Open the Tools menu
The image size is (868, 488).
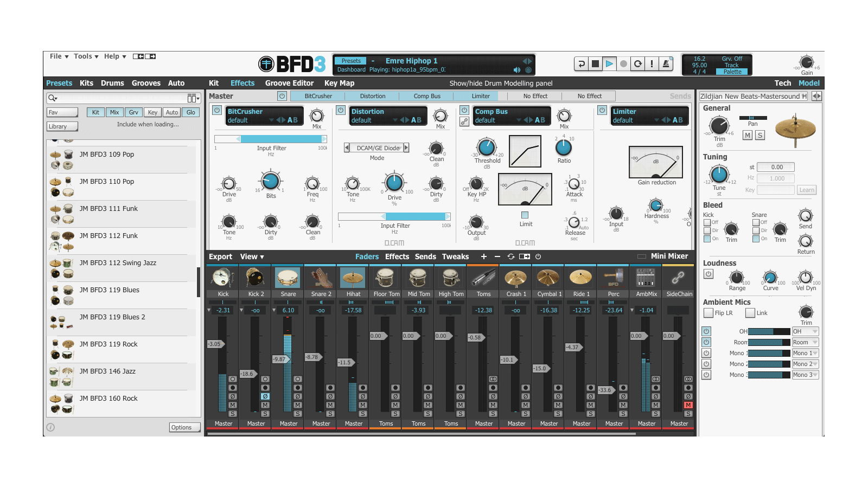coord(83,56)
